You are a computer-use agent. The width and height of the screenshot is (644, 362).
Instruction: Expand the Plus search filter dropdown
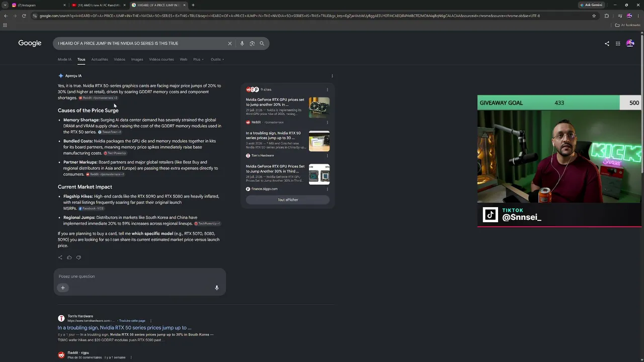[198, 59]
